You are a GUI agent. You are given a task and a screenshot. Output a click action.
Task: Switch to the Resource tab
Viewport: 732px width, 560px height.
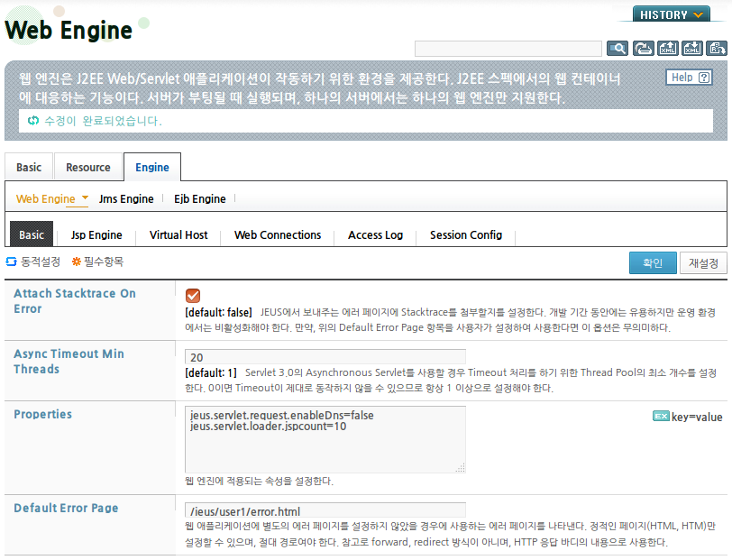click(x=88, y=167)
